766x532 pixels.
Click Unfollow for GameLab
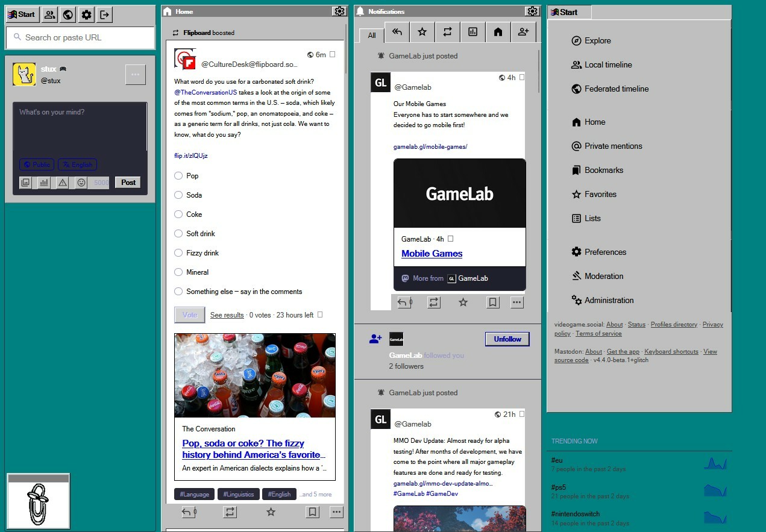507,339
